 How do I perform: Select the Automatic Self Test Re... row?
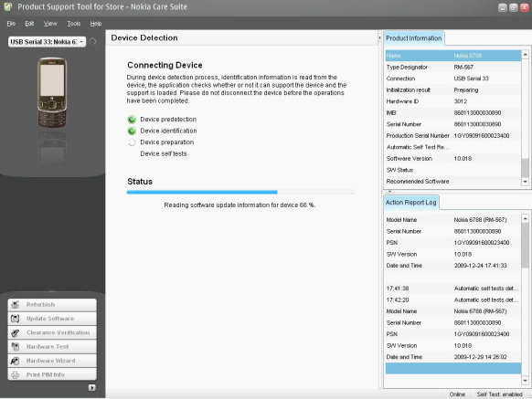453,147
